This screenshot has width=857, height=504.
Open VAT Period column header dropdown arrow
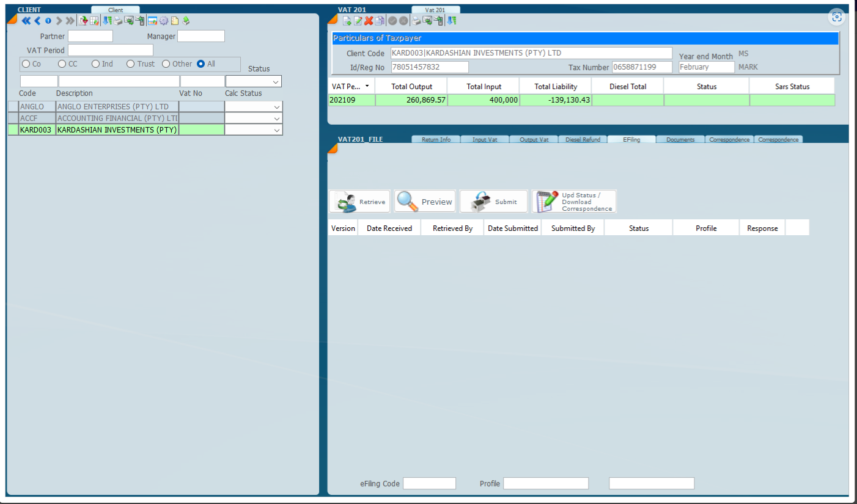coord(367,86)
